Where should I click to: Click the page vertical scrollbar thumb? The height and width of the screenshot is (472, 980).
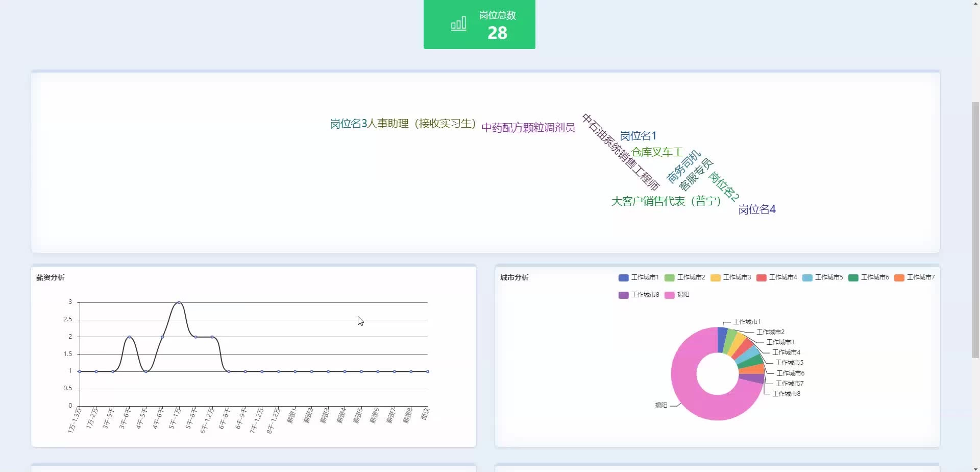975,230
